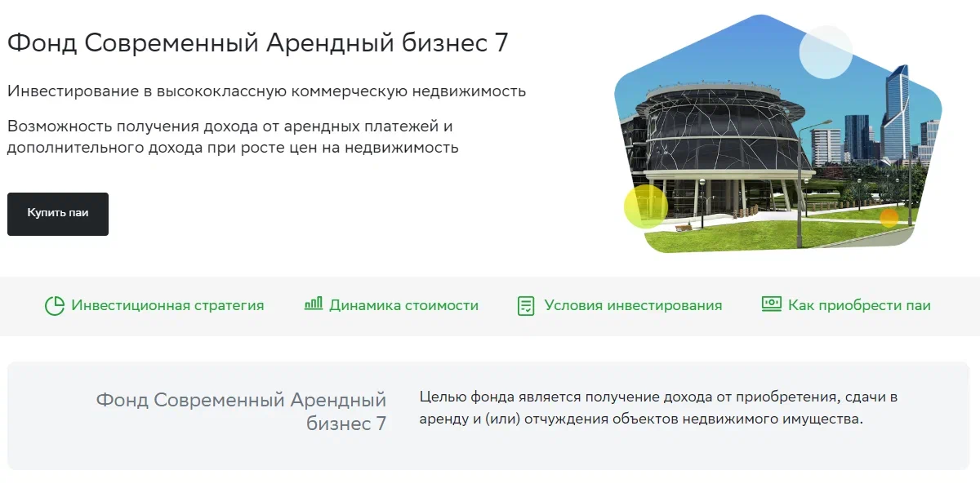Click the Купить паи button

(x=57, y=213)
